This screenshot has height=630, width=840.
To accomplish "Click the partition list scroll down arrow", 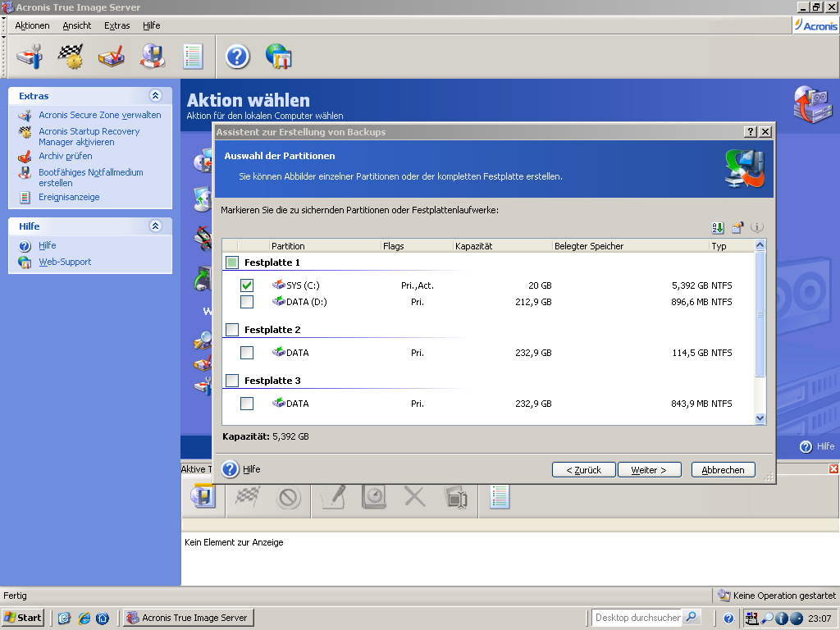I will click(760, 418).
